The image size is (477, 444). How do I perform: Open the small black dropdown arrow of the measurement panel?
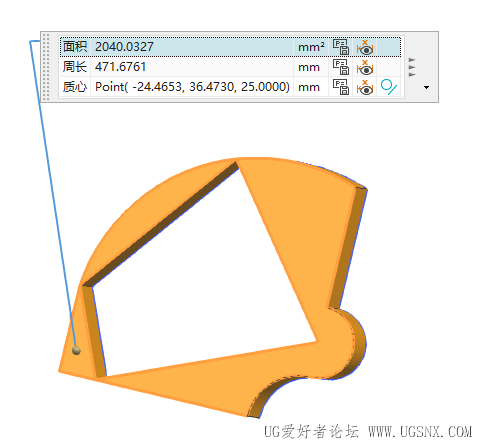click(x=426, y=88)
